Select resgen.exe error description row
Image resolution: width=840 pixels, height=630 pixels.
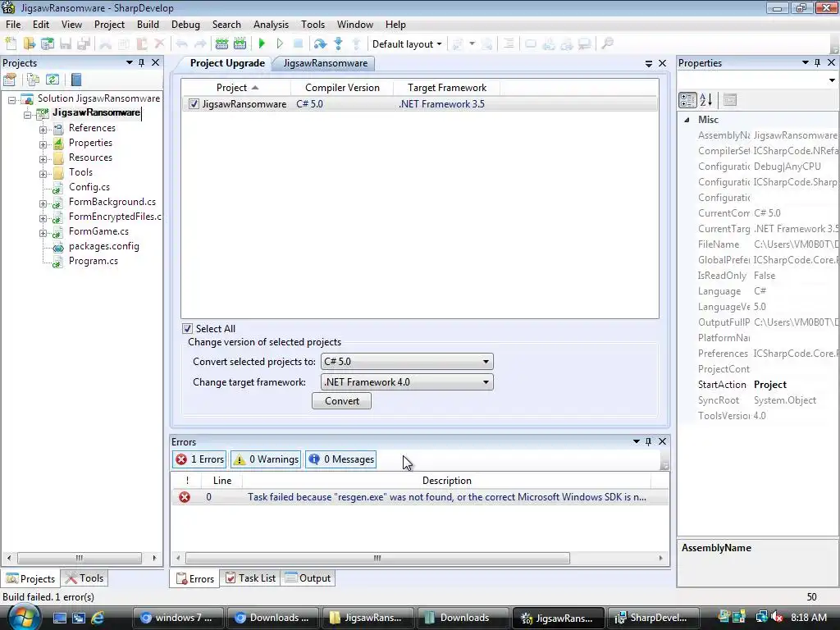tap(420, 497)
